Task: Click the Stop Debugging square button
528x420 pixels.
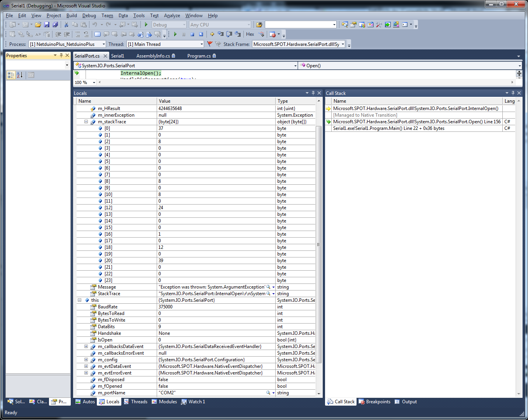Action: pyautogui.click(x=192, y=34)
